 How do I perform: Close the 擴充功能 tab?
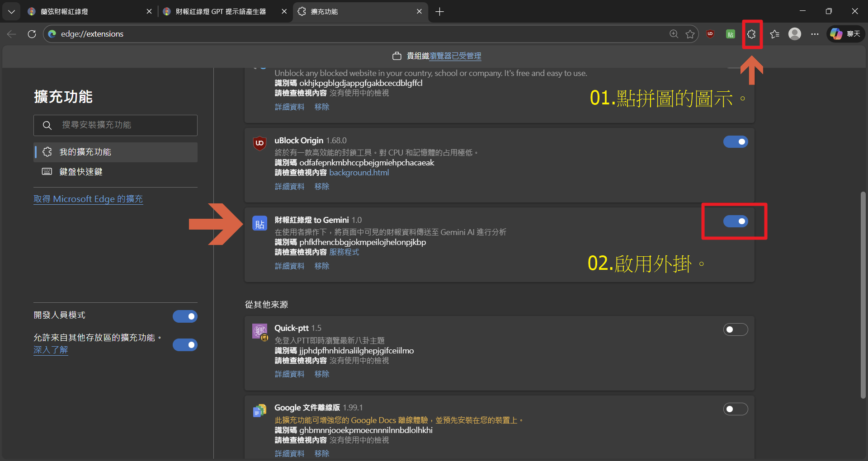click(419, 11)
